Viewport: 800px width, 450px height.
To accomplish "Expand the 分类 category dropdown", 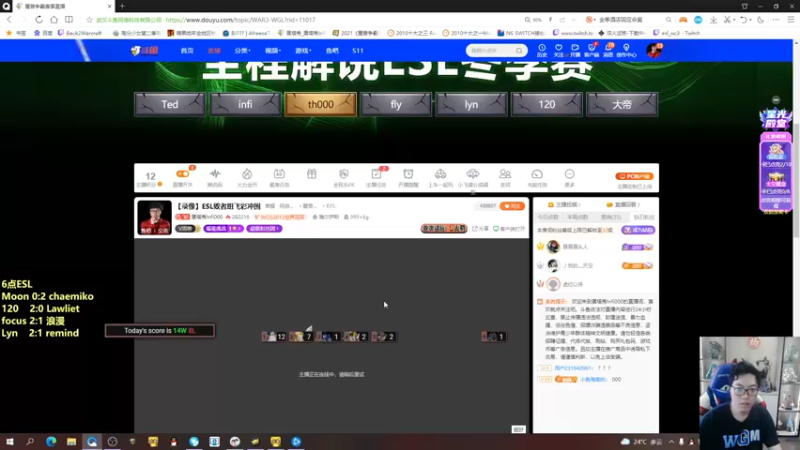I will pos(242,51).
